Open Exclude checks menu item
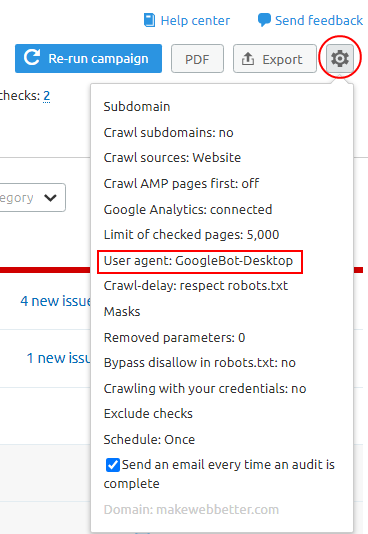 (x=148, y=413)
